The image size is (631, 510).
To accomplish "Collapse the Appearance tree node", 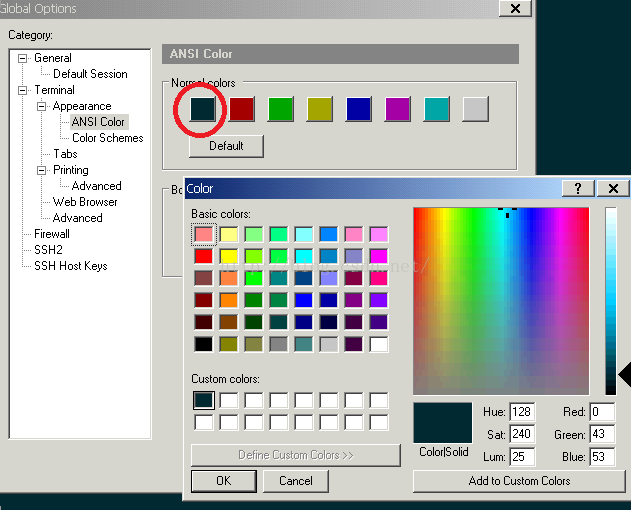I will (41, 106).
